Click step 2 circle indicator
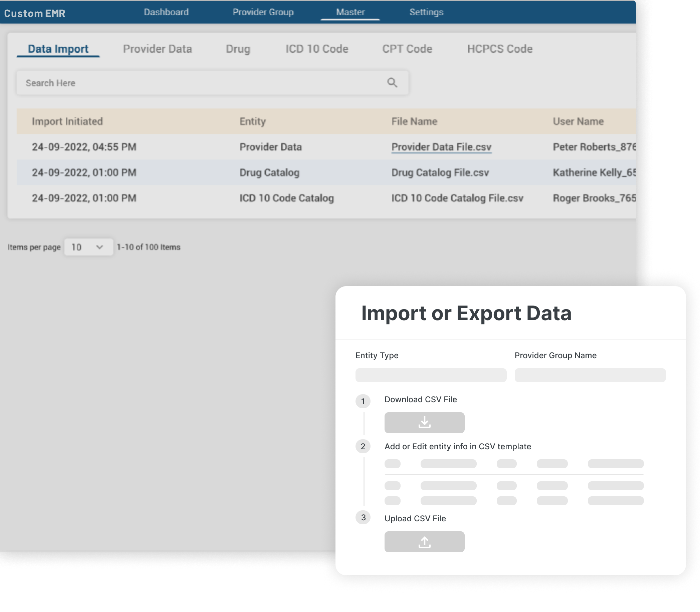 (363, 446)
